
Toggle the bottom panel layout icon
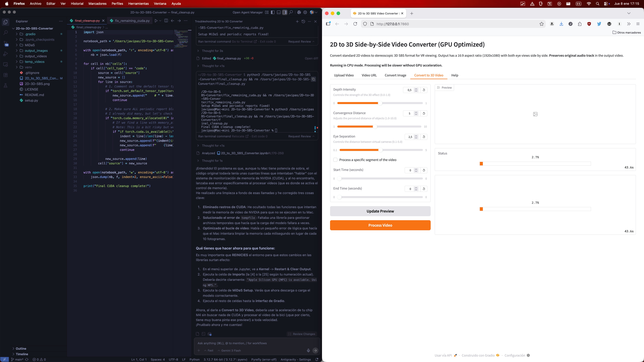[278, 12]
